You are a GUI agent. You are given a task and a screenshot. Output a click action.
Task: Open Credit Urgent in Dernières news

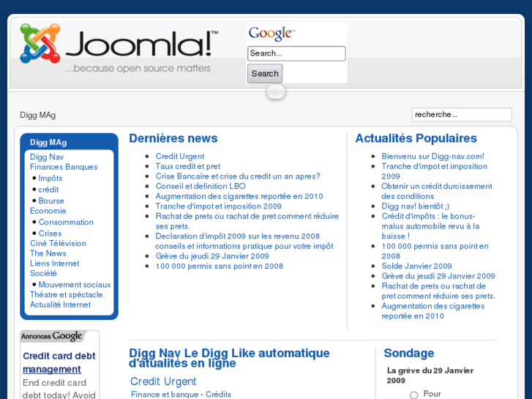[180, 156]
